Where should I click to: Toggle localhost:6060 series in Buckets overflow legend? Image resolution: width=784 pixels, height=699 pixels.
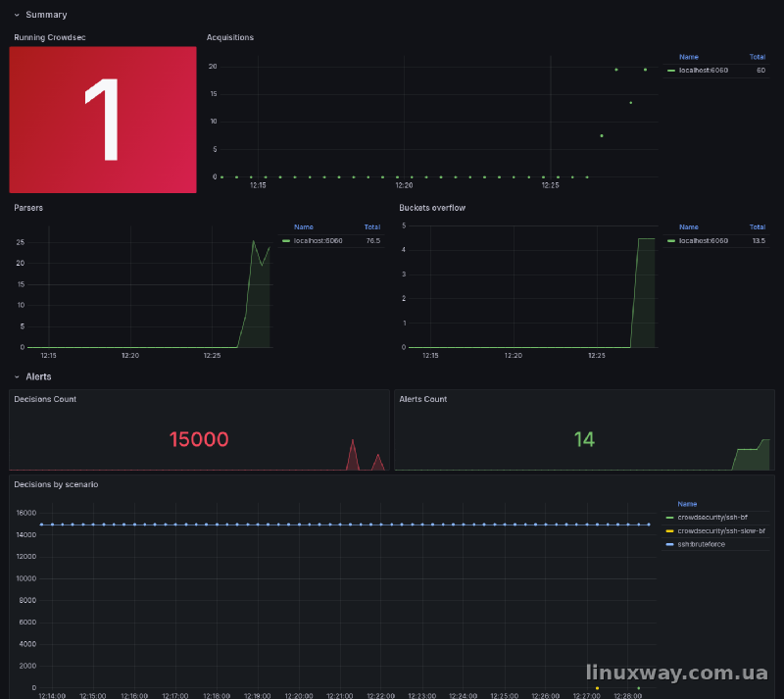pyautogui.click(x=703, y=240)
